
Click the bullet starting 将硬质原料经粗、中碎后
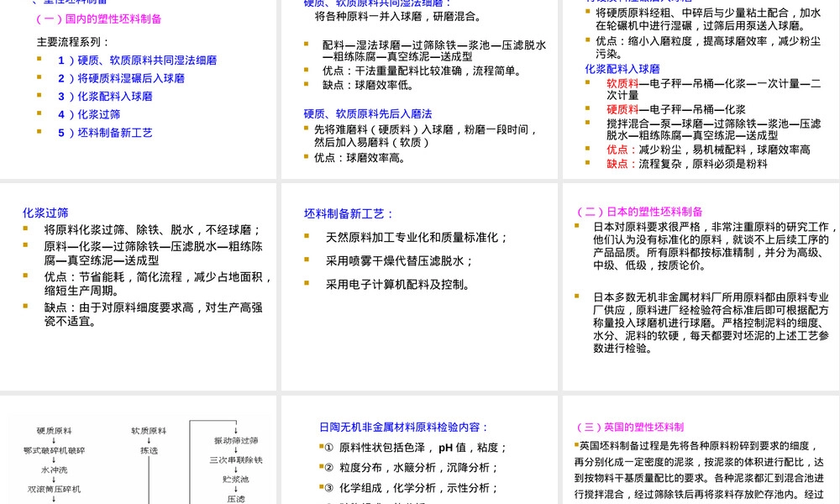tap(708, 19)
